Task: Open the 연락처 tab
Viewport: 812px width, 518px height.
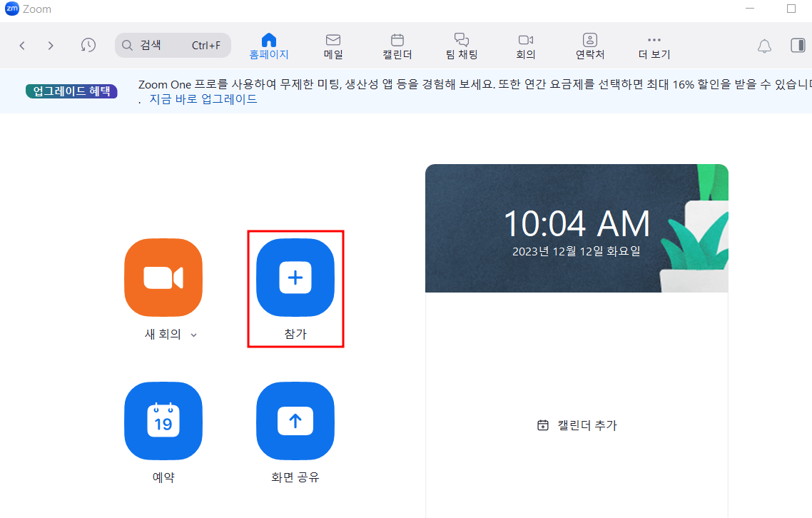Action: pyautogui.click(x=590, y=46)
